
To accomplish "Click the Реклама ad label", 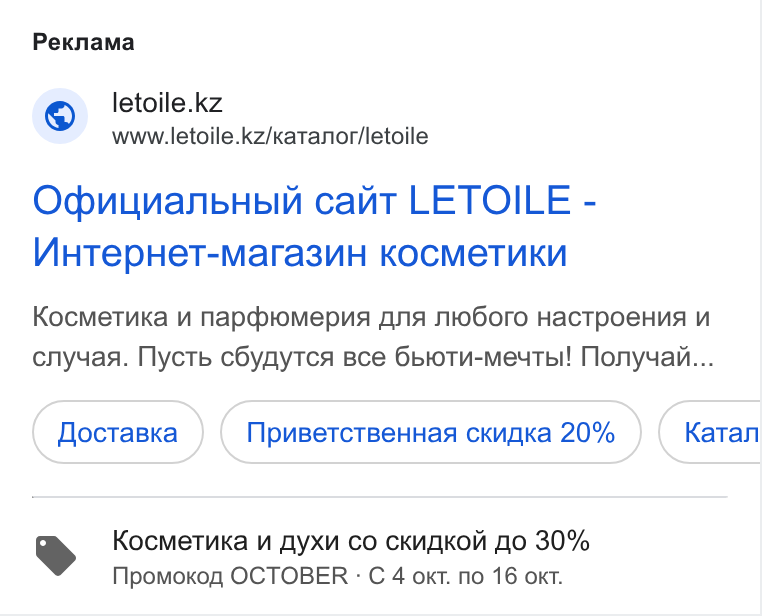I will click(84, 42).
